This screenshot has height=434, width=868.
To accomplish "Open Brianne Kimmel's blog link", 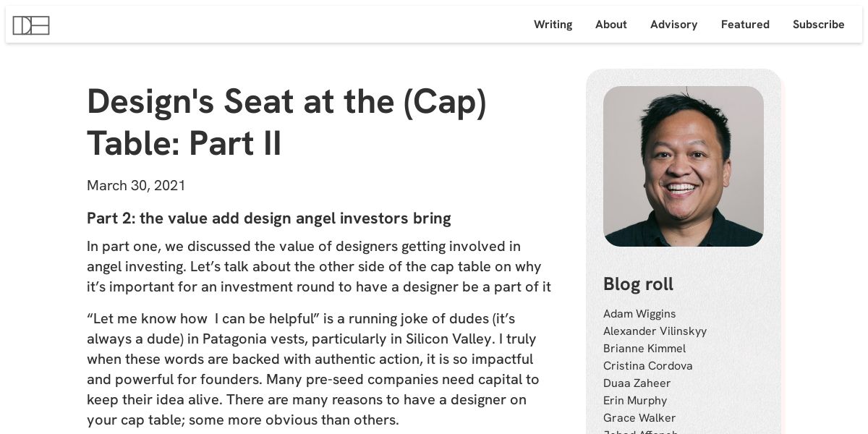I will tap(644, 349).
